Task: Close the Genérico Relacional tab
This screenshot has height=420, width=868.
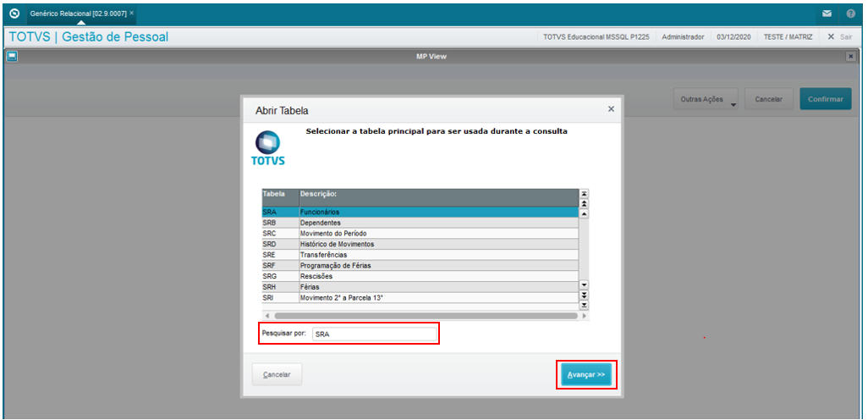Action: click(x=131, y=12)
